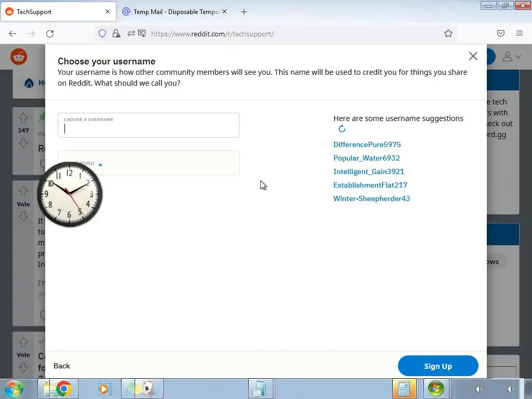Image resolution: width=532 pixels, height=399 pixels.
Task: Open the taskbar notepad document icon
Action: click(261, 389)
